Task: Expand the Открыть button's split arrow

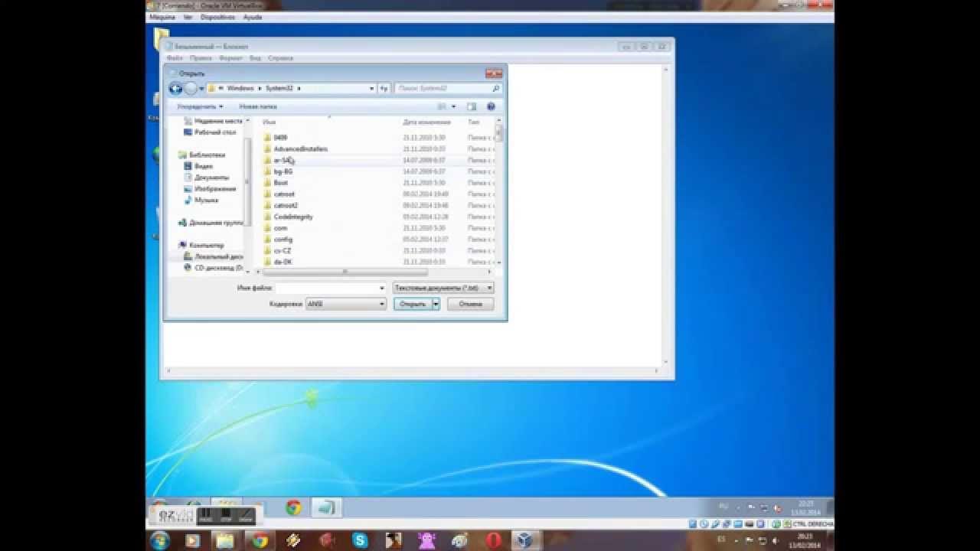Action: 436,304
